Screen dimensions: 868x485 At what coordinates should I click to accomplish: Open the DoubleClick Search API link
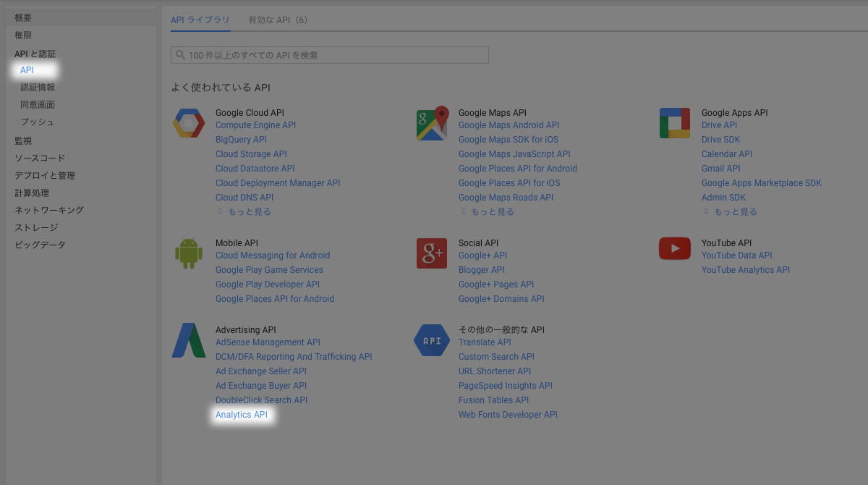click(x=261, y=400)
